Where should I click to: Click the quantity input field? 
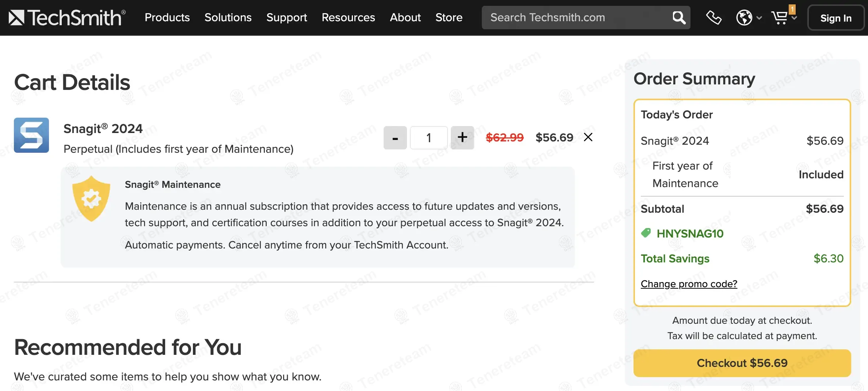[429, 138]
